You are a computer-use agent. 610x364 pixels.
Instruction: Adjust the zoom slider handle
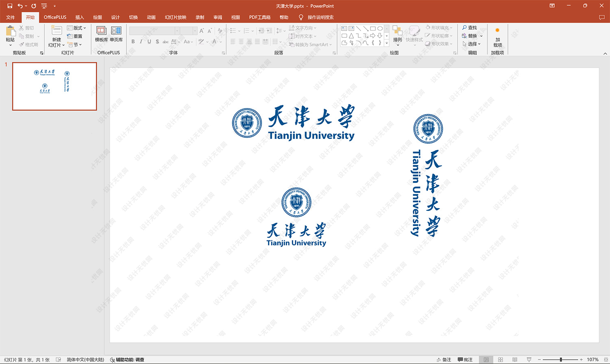561,360
